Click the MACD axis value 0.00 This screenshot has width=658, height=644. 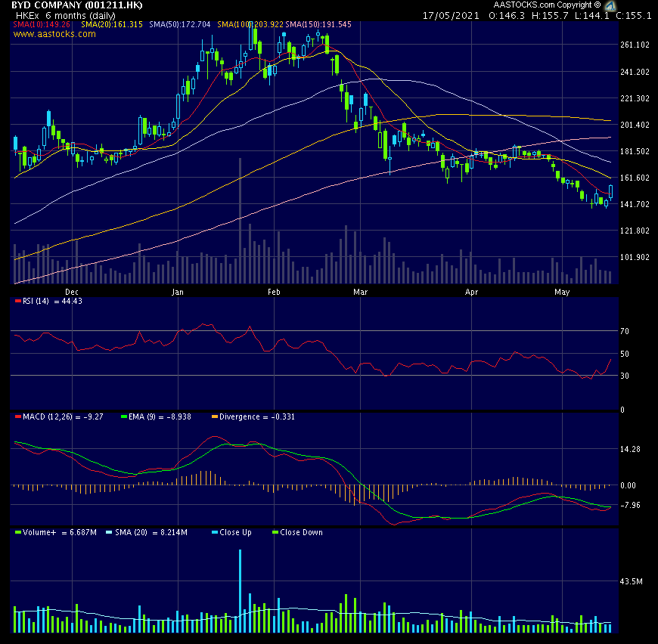(x=629, y=485)
